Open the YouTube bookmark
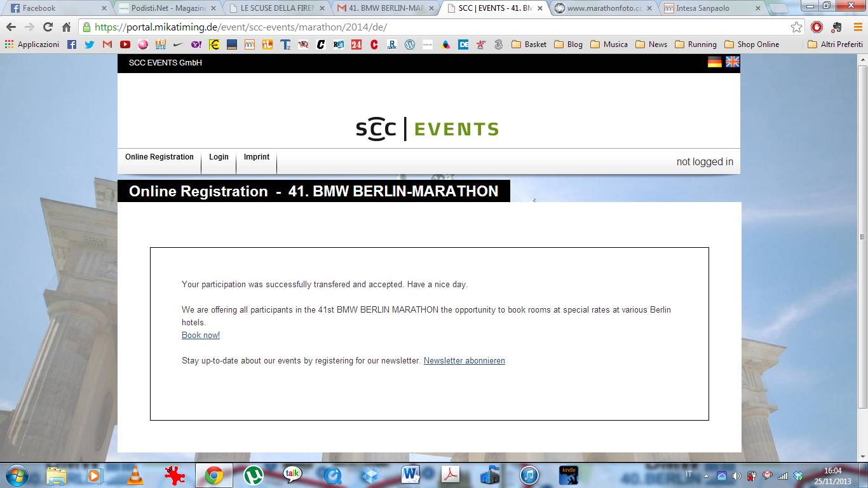Viewport: 868px width, 488px height. [125, 44]
